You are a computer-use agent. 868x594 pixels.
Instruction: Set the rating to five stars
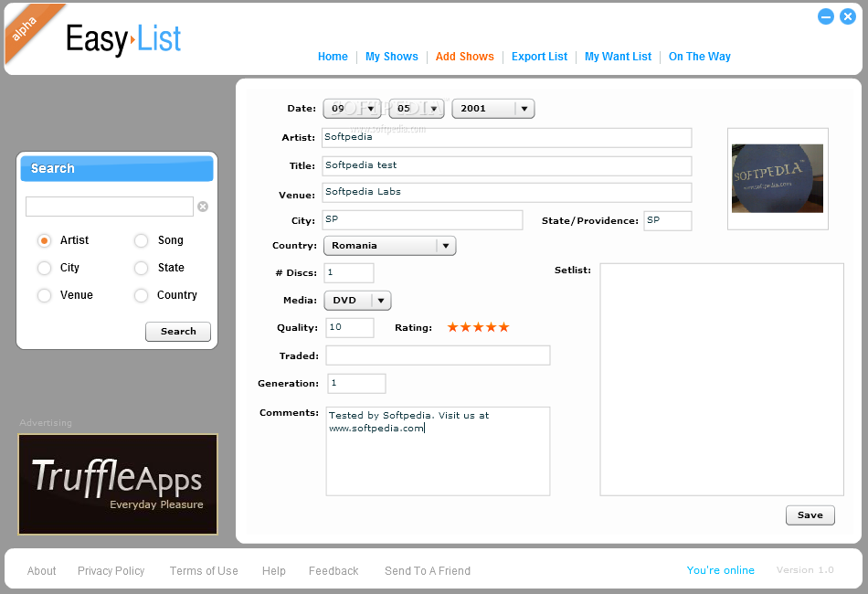pos(503,327)
